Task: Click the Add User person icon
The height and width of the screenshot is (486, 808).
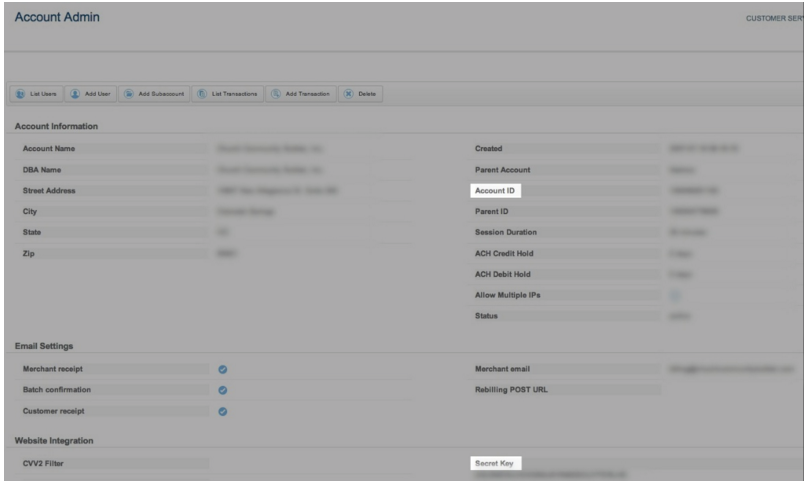Action: 76,94
